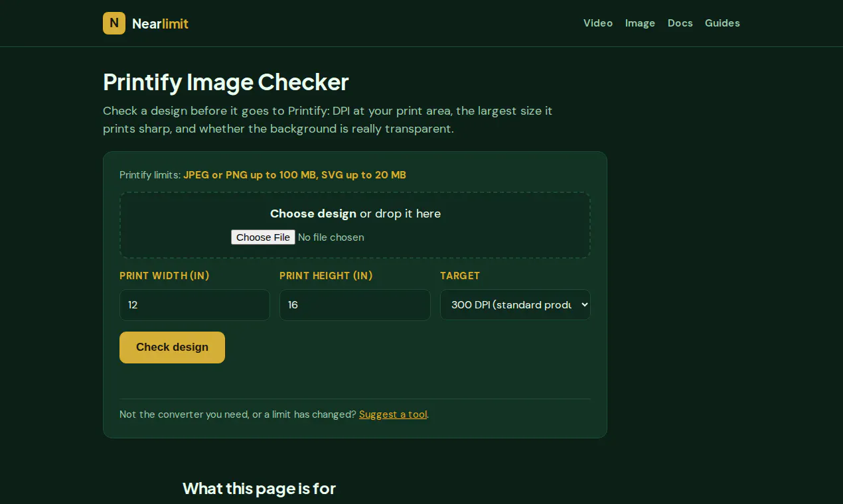Go to Docs in the navigation

click(x=680, y=23)
